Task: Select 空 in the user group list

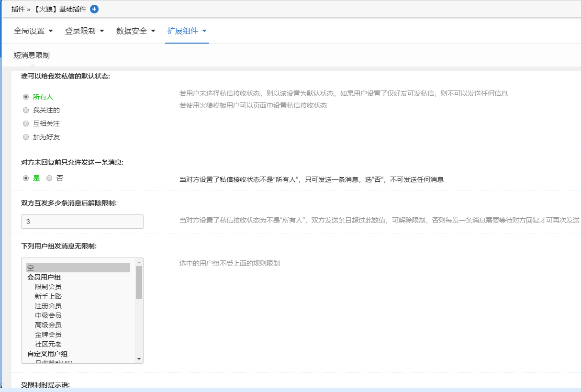Action: coord(78,268)
